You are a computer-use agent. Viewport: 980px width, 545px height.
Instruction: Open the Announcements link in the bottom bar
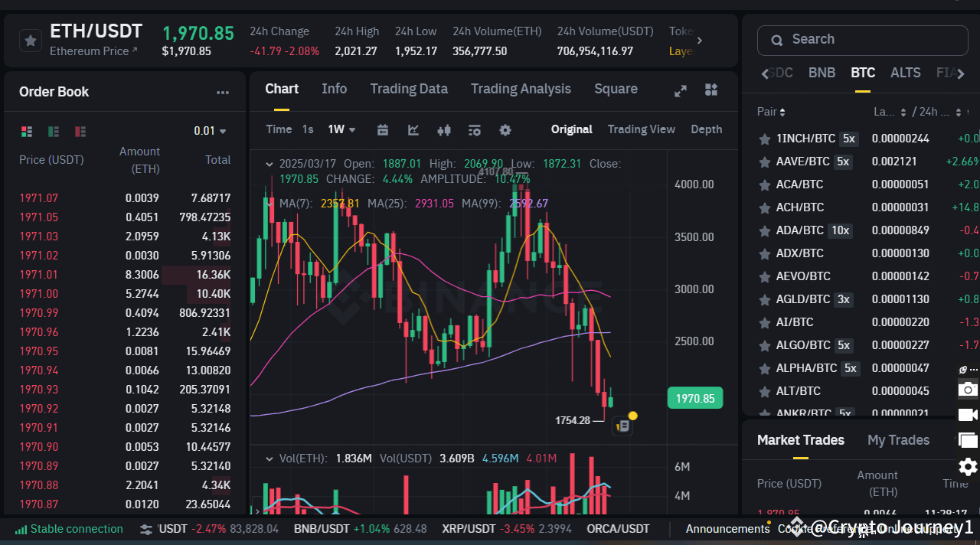point(727,528)
